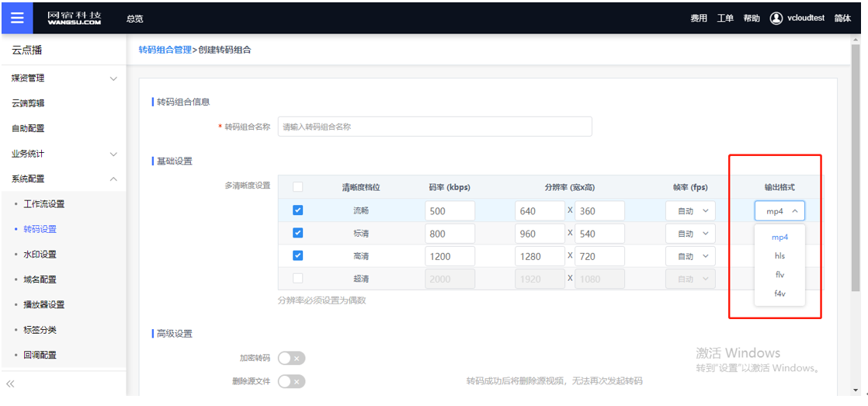Open frame rate dropdown for 高清 row
The height and width of the screenshot is (406, 868).
690,256
